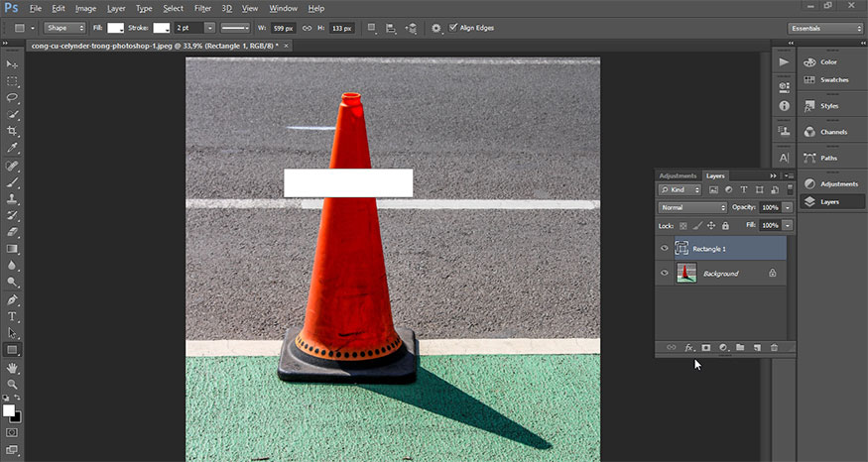Select the Move tool
Viewport: 868px width, 462px height.
[13, 64]
